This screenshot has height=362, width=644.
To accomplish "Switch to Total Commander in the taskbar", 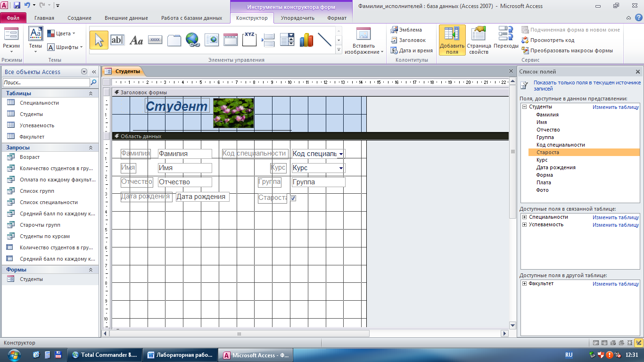I will (x=105, y=355).
